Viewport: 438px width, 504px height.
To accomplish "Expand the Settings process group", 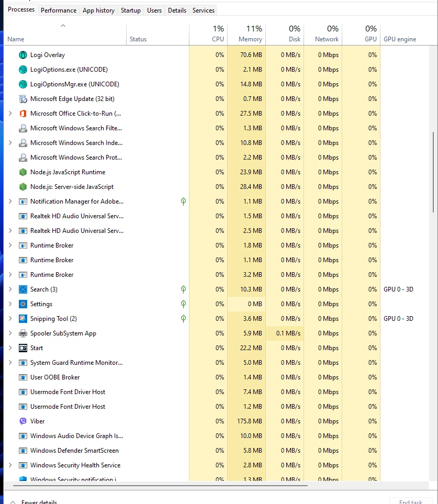I will [x=10, y=304].
